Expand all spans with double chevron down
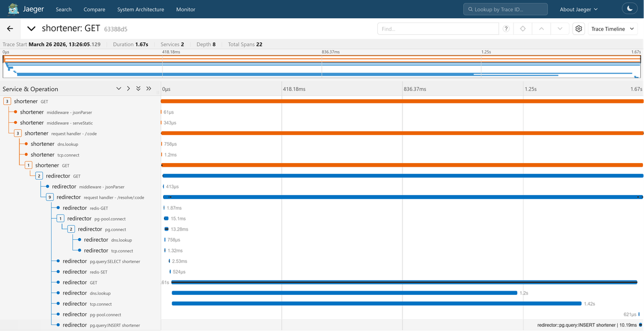Screen dimensions: 644x333 (138, 89)
